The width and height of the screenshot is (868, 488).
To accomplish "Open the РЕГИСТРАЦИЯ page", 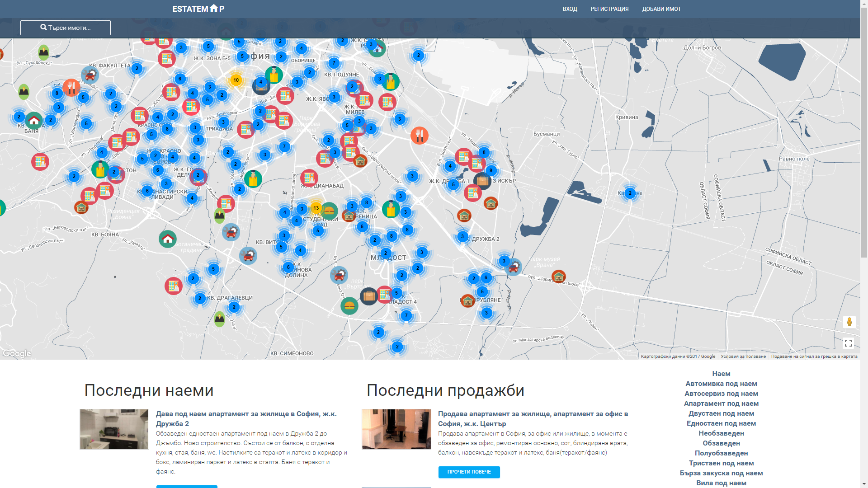I will click(x=609, y=9).
